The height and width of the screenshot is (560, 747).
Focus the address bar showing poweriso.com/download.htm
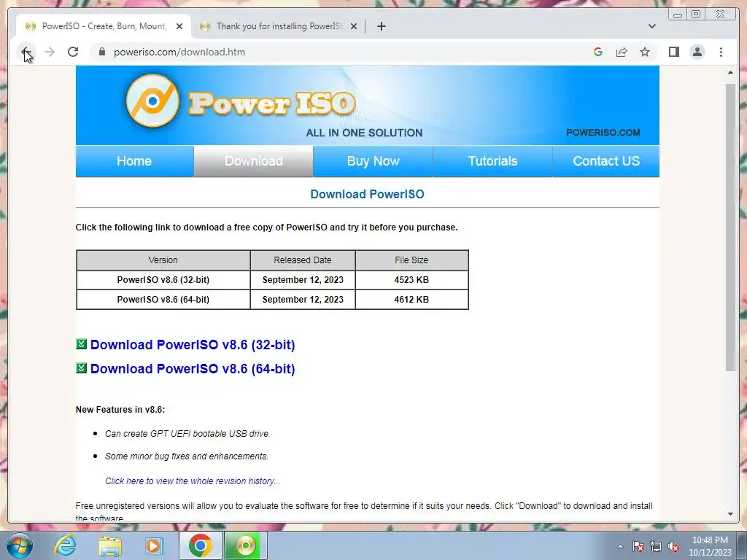(x=338, y=52)
